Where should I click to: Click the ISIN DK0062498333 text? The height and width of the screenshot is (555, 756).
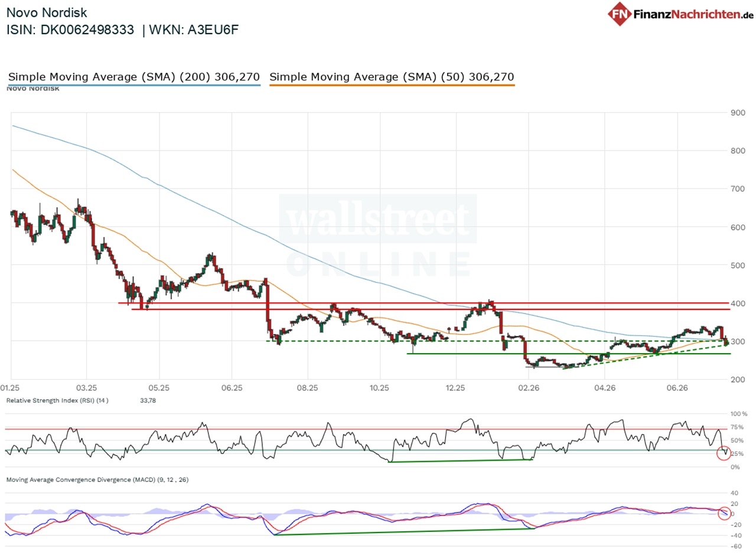click(70, 31)
